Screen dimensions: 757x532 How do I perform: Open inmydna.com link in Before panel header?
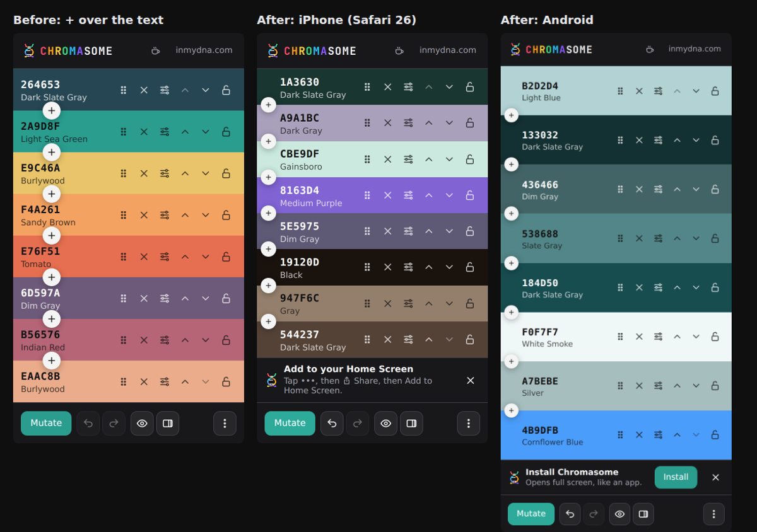[x=204, y=50]
